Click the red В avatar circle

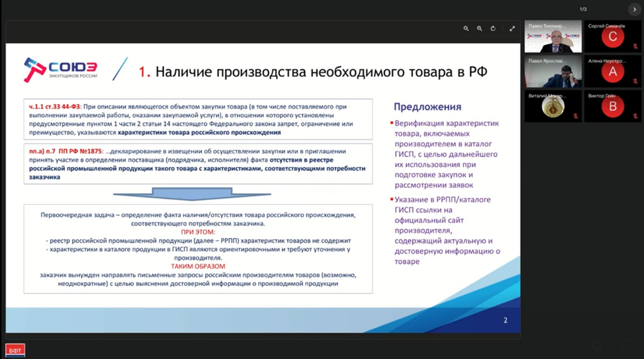612,107
